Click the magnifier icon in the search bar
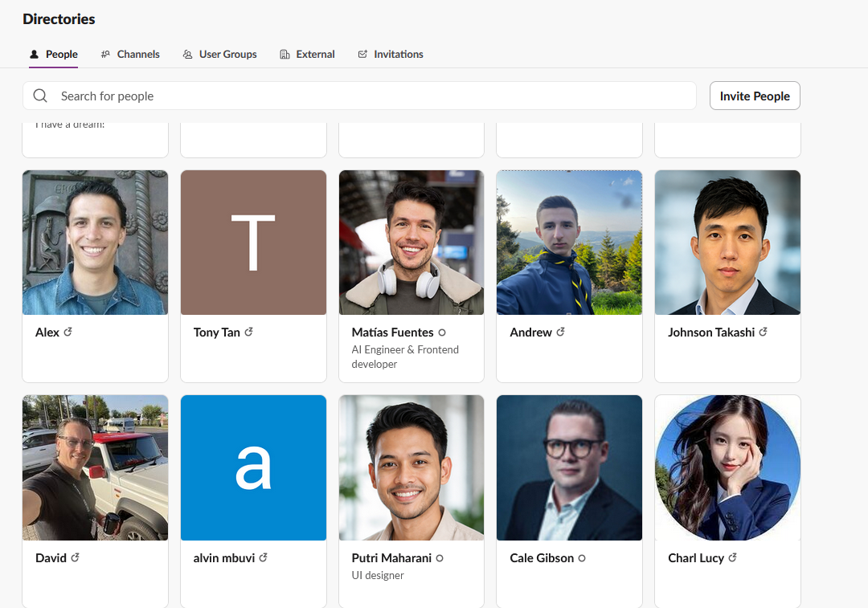 40,96
